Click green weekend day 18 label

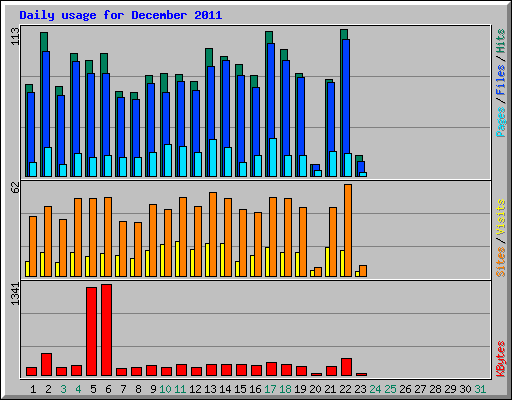(285, 389)
